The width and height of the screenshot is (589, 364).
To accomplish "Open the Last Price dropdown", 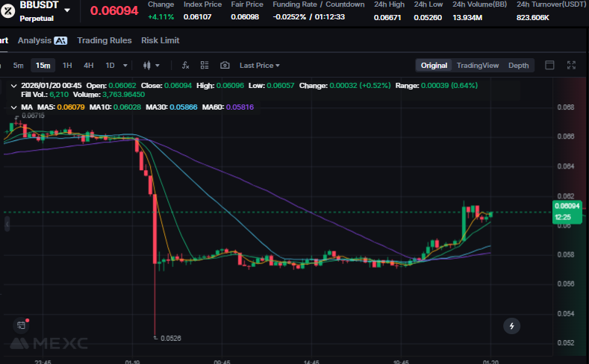I will pos(260,66).
